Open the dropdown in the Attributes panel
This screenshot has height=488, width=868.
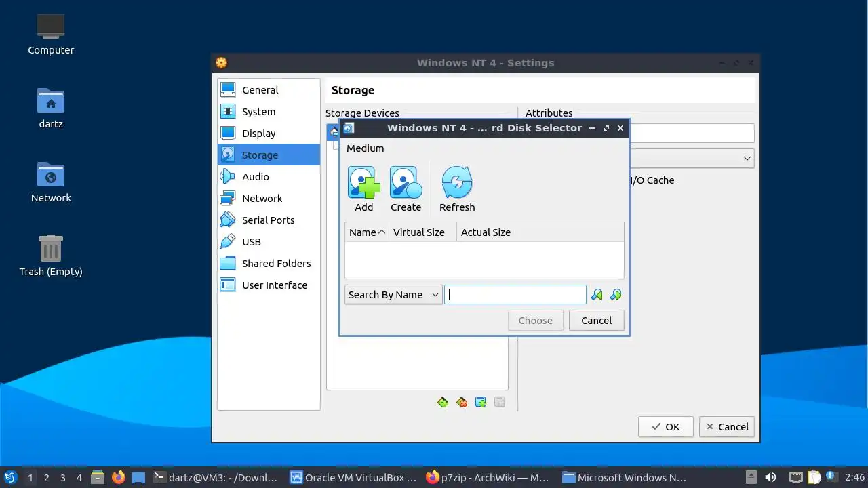click(x=692, y=159)
